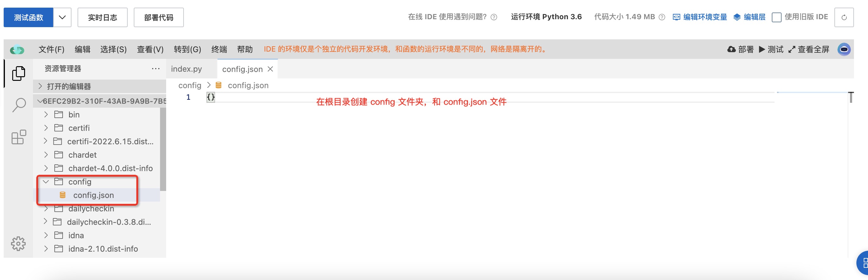This screenshot has width=868, height=280.
Task: Click the config.json database icon in breadcrumb
Action: [x=219, y=85]
